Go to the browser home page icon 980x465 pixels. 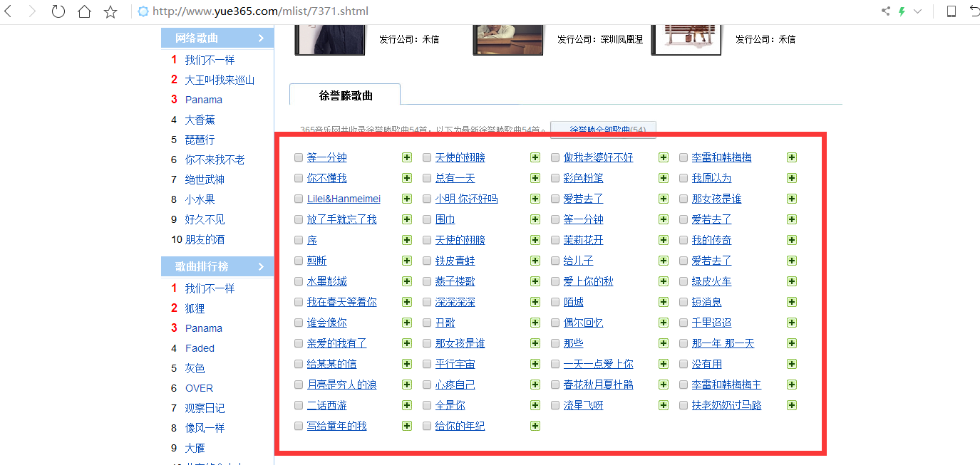[84, 11]
